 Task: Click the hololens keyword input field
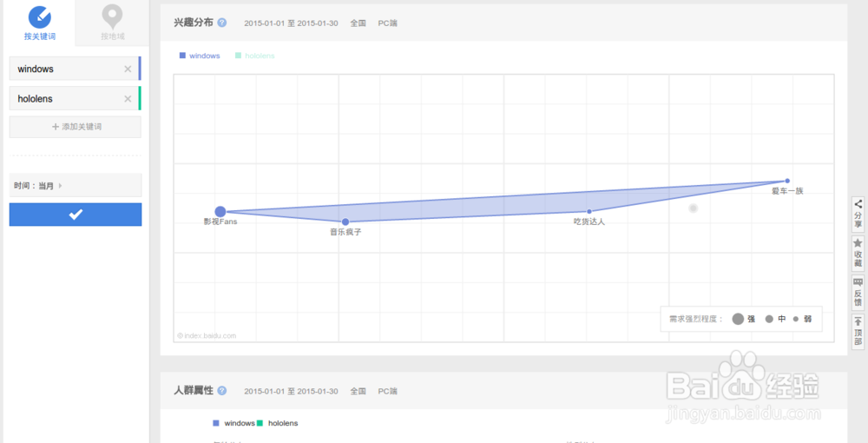coord(74,98)
